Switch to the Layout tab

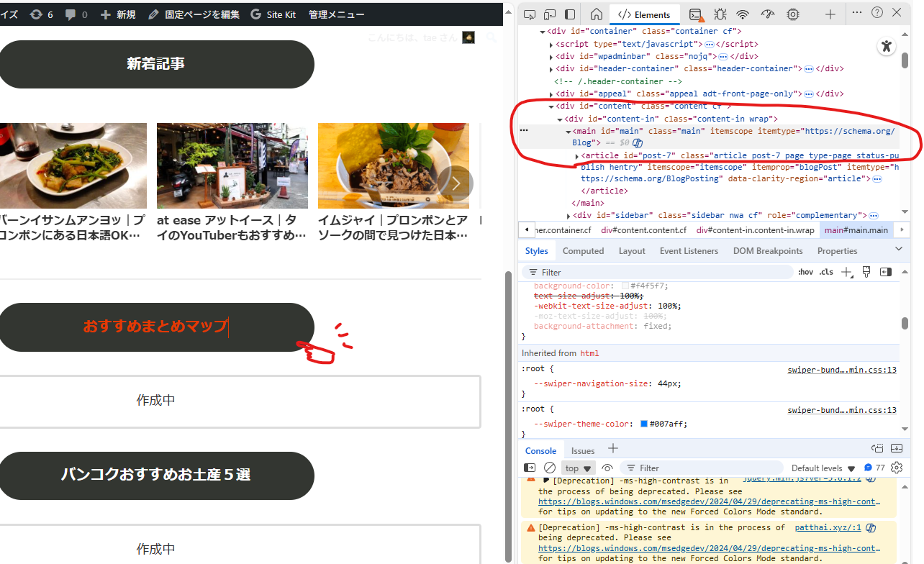click(632, 251)
